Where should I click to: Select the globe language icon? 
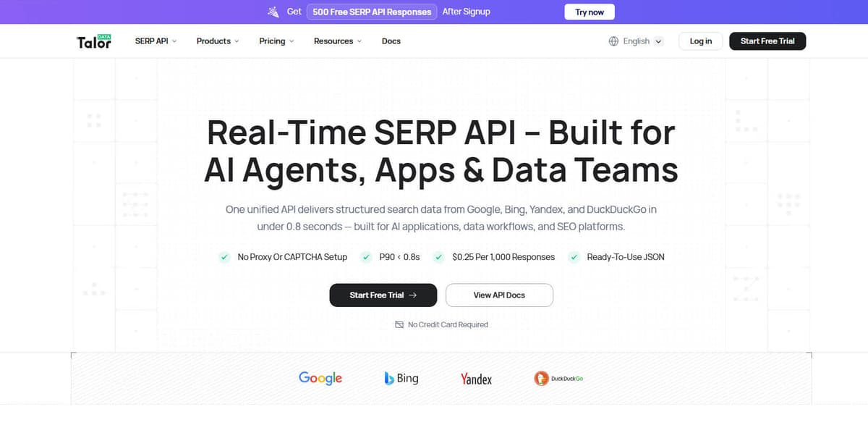(614, 41)
